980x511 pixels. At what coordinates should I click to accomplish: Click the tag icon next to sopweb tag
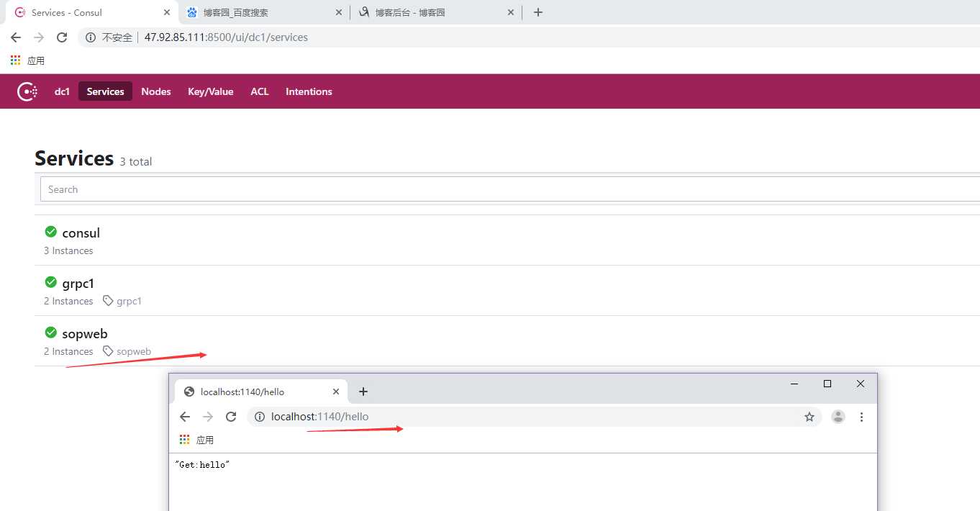coord(108,351)
